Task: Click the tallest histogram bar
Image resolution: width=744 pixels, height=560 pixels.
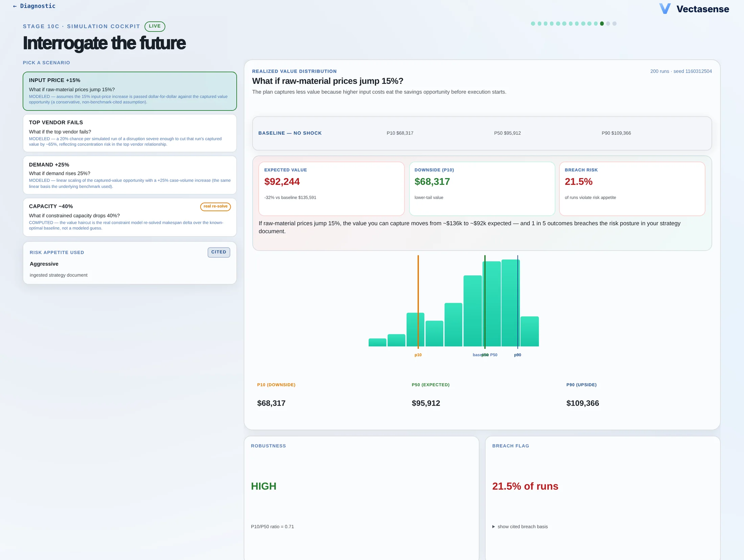Action: [510, 303]
